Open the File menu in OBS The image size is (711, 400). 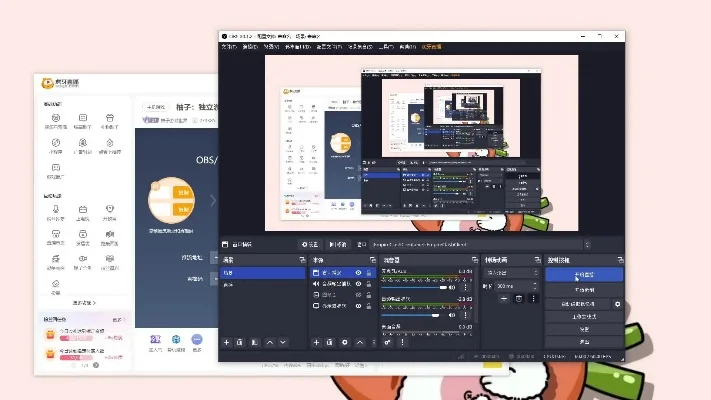click(229, 47)
